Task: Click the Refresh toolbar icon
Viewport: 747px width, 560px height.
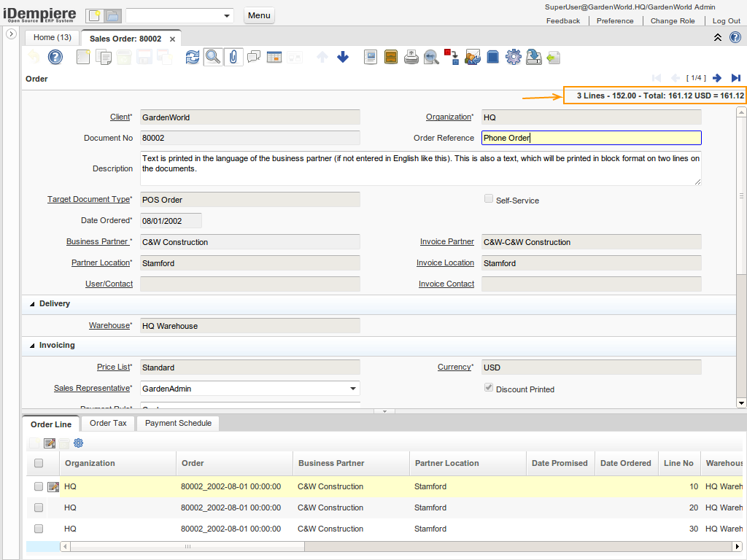Action: tap(193, 57)
